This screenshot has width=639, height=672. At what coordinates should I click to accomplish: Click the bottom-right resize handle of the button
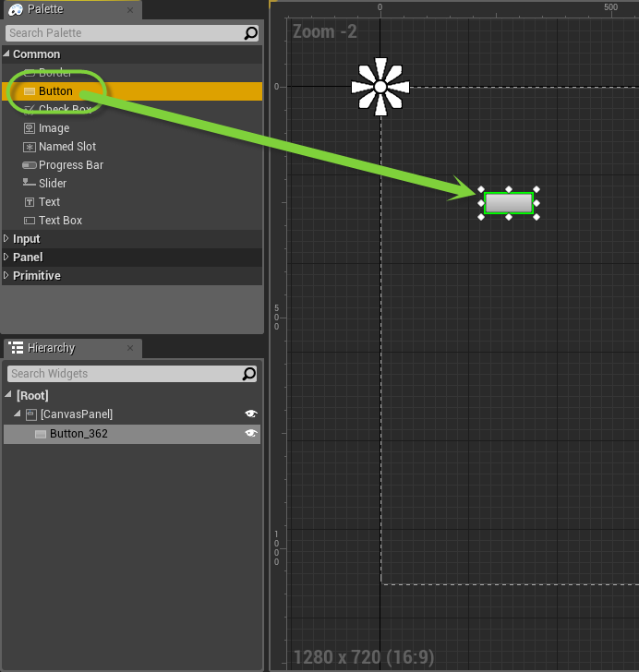tap(537, 217)
